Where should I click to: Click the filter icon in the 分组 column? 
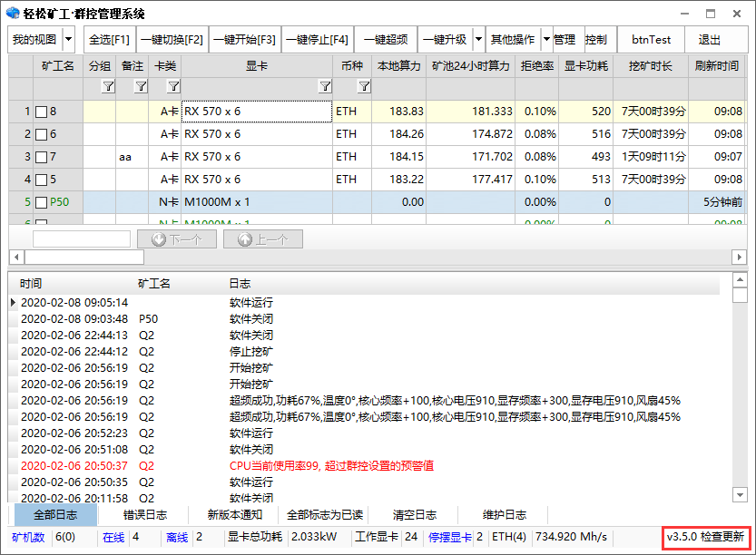click(x=108, y=87)
